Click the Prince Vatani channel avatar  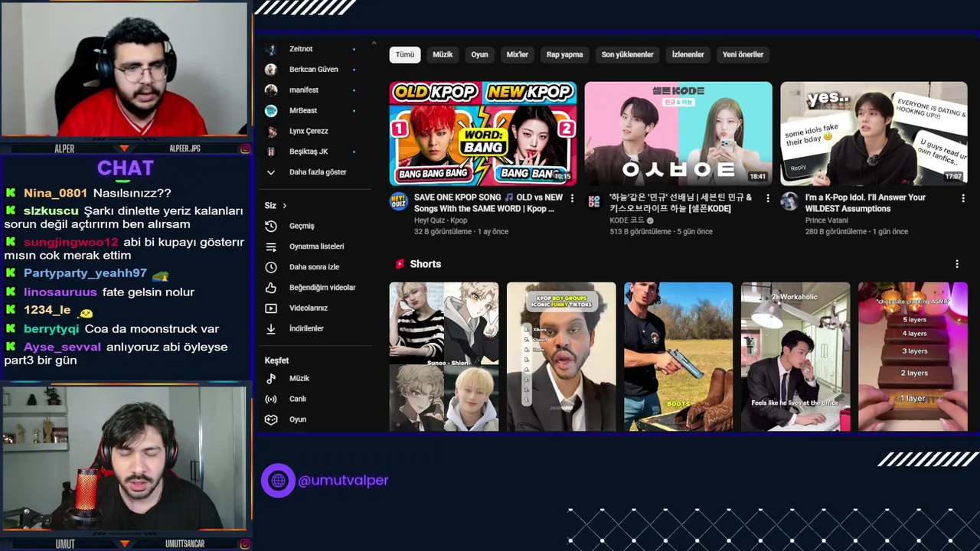(x=789, y=201)
